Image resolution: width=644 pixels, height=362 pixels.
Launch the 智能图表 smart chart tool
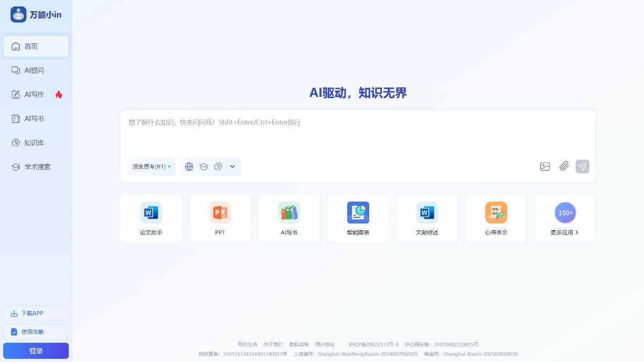(358, 217)
